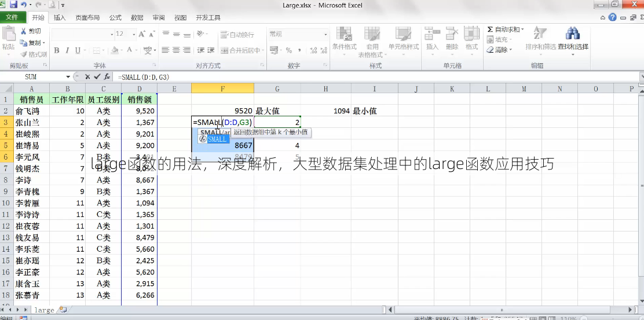The image size is (644, 320).
Task: Open Find & Select (查找和选择) menu
Action: coord(573,42)
